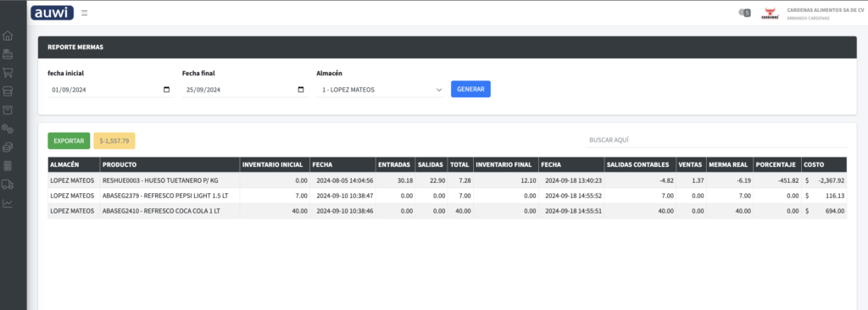
Task: Click the yellow $-1,557.79 total badge
Action: (x=114, y=141)
